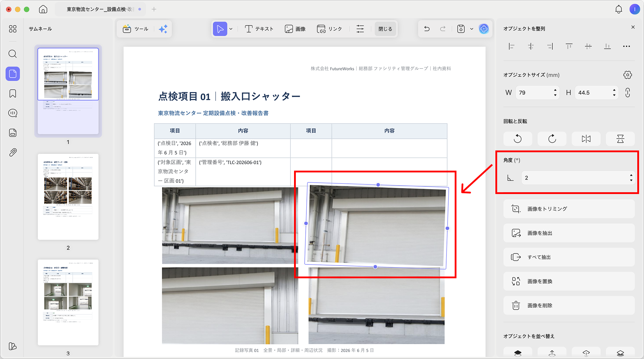Screen dimensions: 644x359
Task: Click 画像を抽出
Action: 569,233
